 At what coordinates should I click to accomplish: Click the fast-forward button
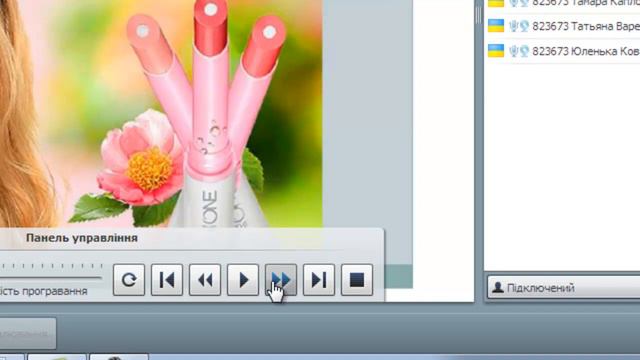281,280
